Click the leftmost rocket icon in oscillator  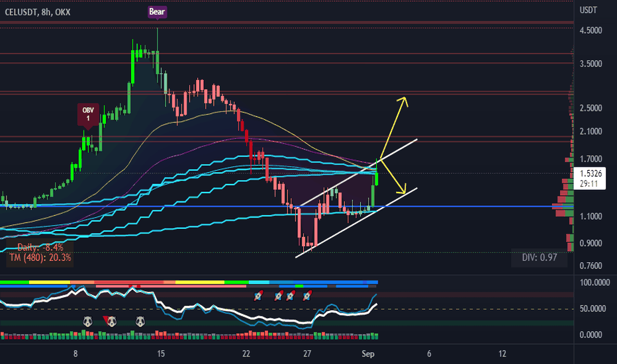[x=258, y=296]
